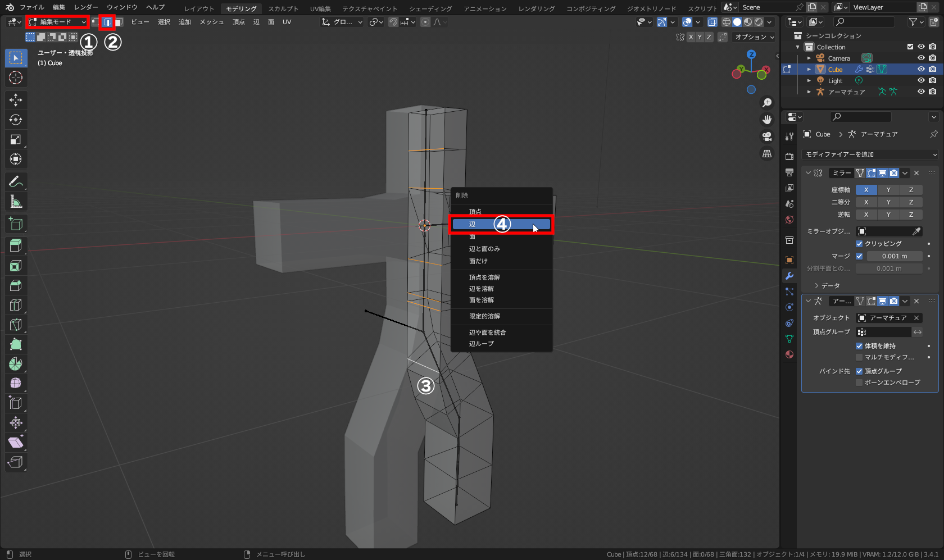This screenshot has width=944, height=560.
Task: Switch perspective/orthographic with grid icon
Action: [x=767, y=153]
